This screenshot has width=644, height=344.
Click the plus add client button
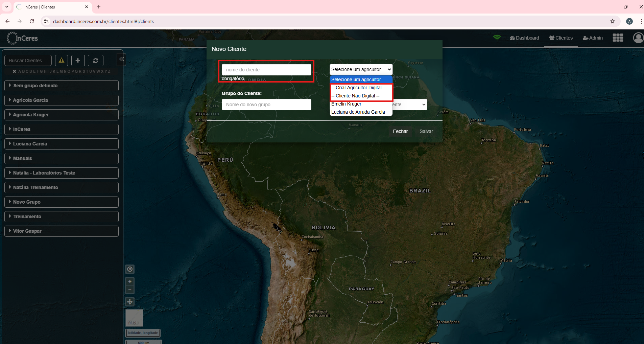78,61
